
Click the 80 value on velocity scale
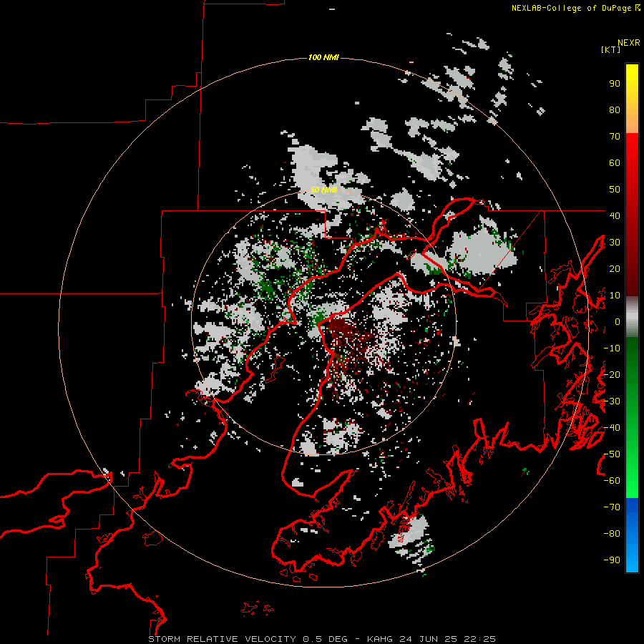pyautogui.click(x=615, y=110)
